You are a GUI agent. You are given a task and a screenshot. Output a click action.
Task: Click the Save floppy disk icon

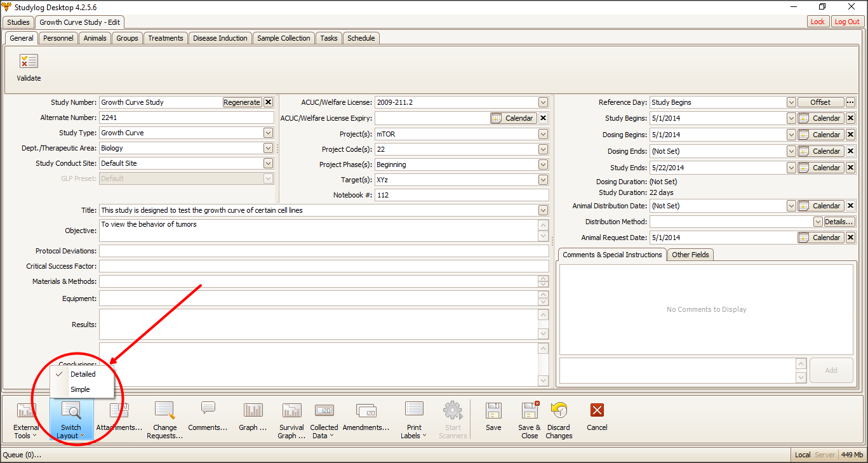pyautogui.click(x=493, y=410)
